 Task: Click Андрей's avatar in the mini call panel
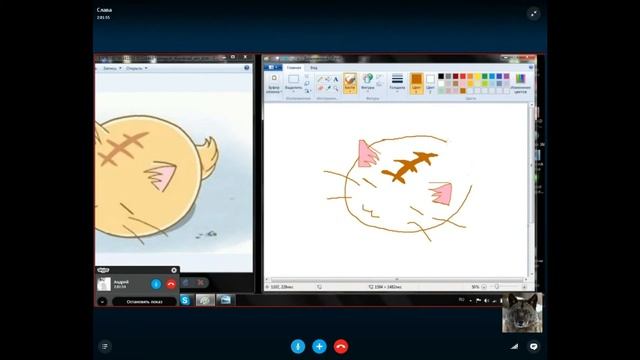pos(104,284)
